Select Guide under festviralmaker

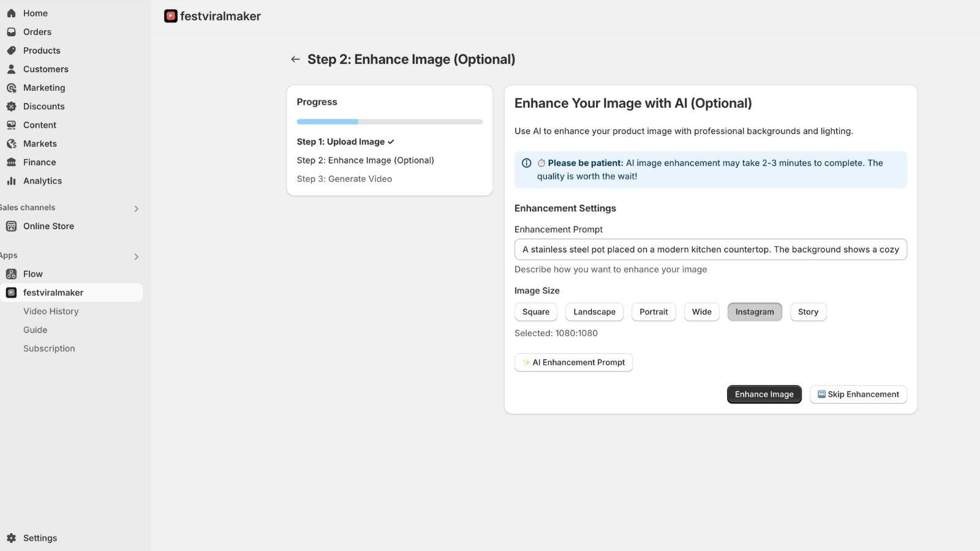35,329
